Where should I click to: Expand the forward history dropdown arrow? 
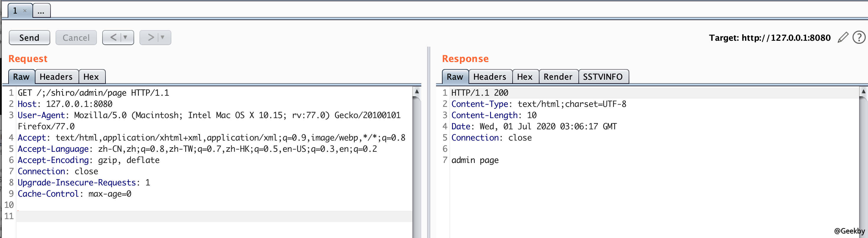click(163, 38)
